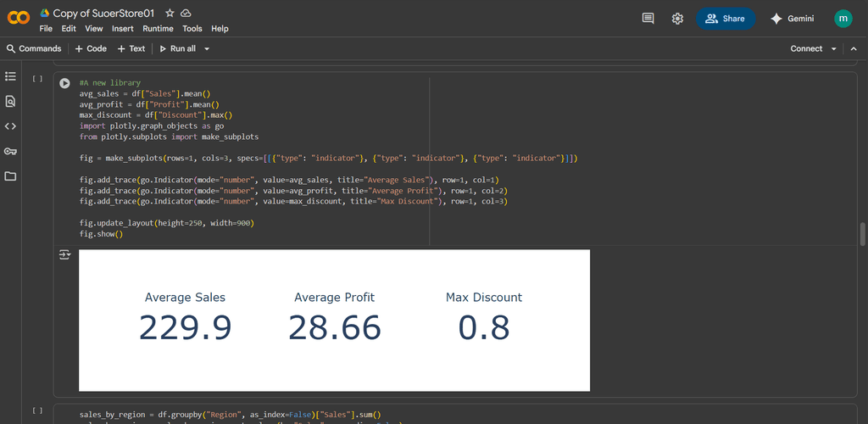This screenshot has width=868, height=424.
Task: Expand the Connect dropdown arrow
Action: pyautogui.click(x=834, y=49)
